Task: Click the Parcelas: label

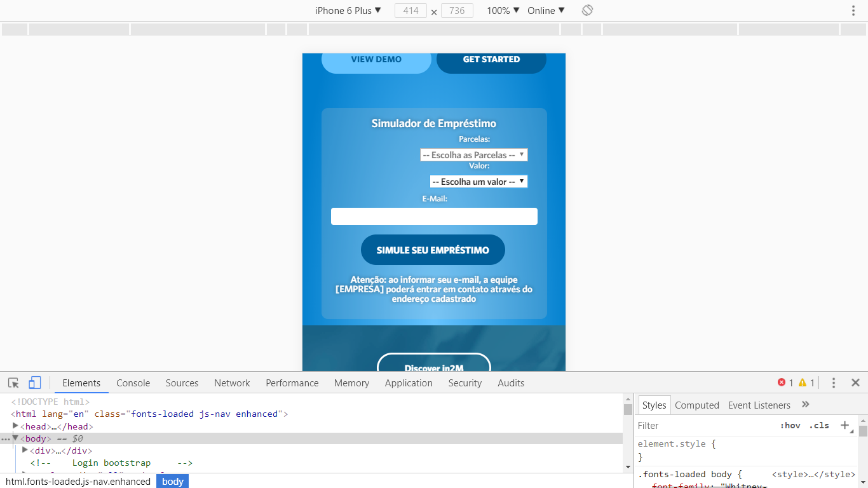Action: [x=474, y=139]
